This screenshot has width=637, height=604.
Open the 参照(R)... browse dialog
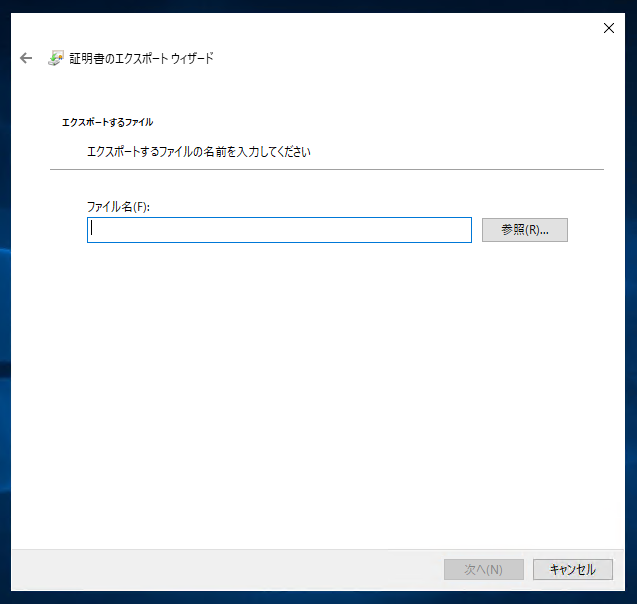point(524,230)
